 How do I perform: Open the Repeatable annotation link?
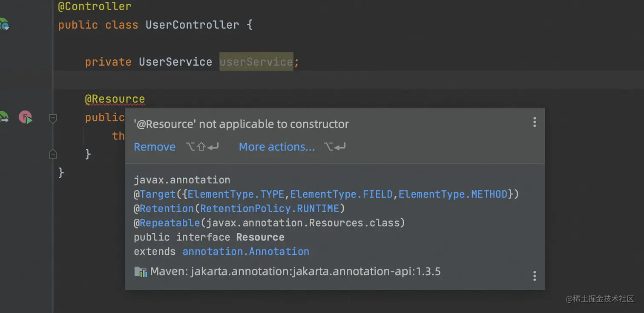[x=170, y=223]
